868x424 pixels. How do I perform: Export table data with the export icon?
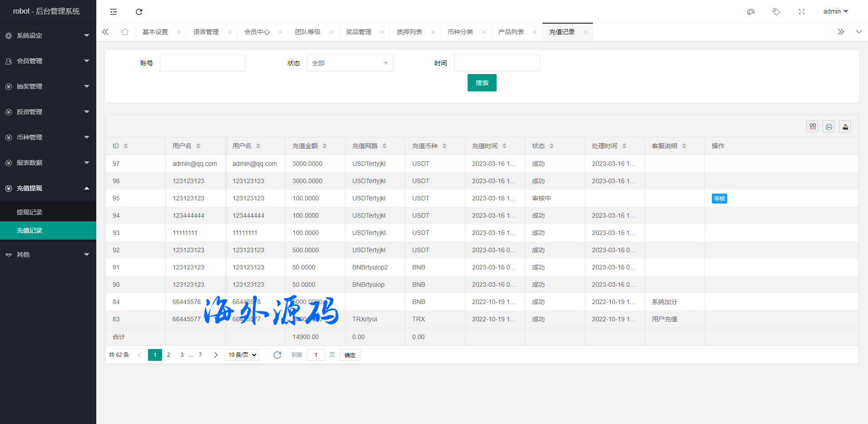pyautogui.click(x=845, y=127)
